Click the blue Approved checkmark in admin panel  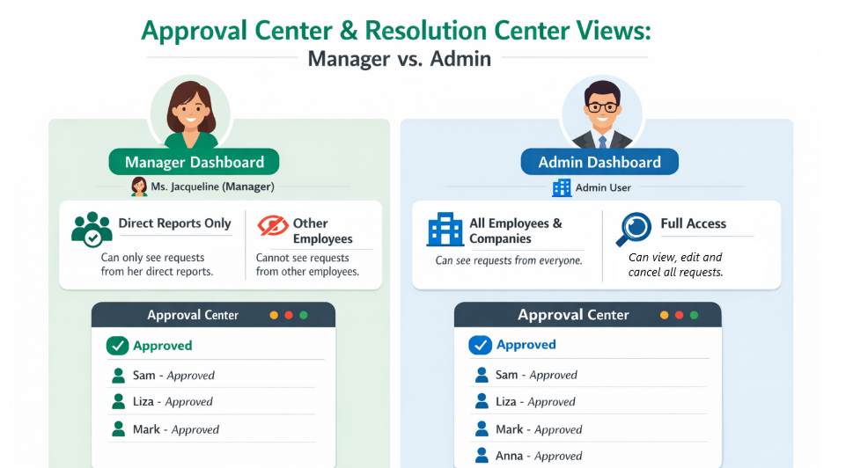point(480,345)
